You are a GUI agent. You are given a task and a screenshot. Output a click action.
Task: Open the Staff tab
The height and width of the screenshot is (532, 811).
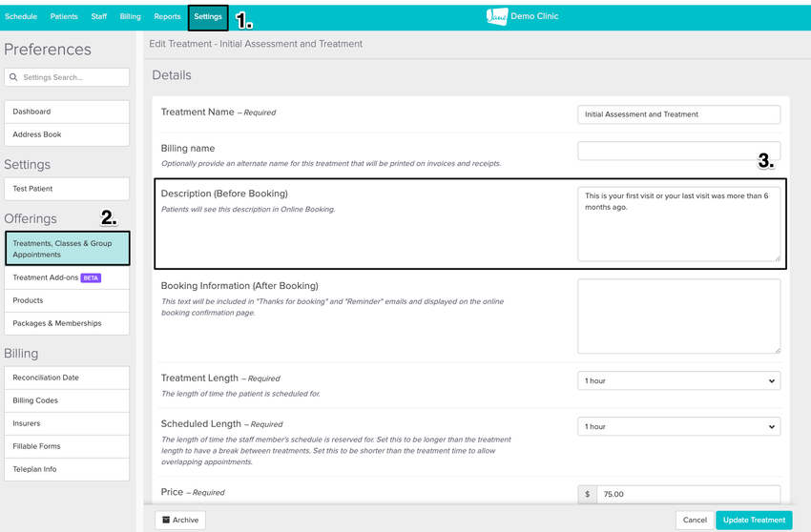99,16
